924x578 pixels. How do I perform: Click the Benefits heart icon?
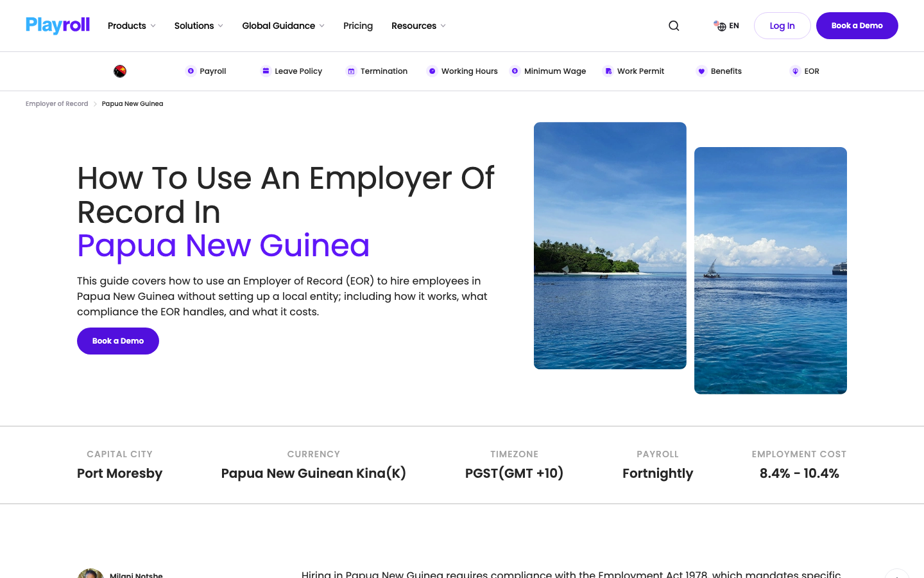(702, 71)
